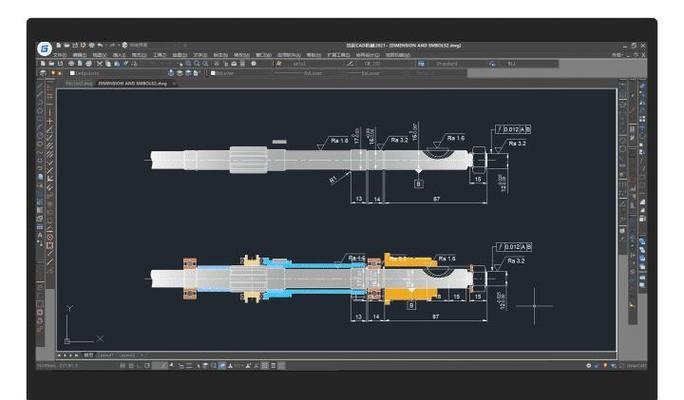Expand the Standard dimension style dropdown
The image size is (684, 400).
(x=458, y=64)
